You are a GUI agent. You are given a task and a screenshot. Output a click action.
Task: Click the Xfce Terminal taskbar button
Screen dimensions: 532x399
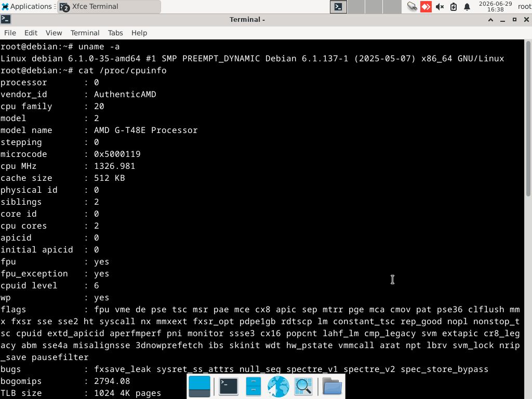pyautogui.click(x=109, y=6)
